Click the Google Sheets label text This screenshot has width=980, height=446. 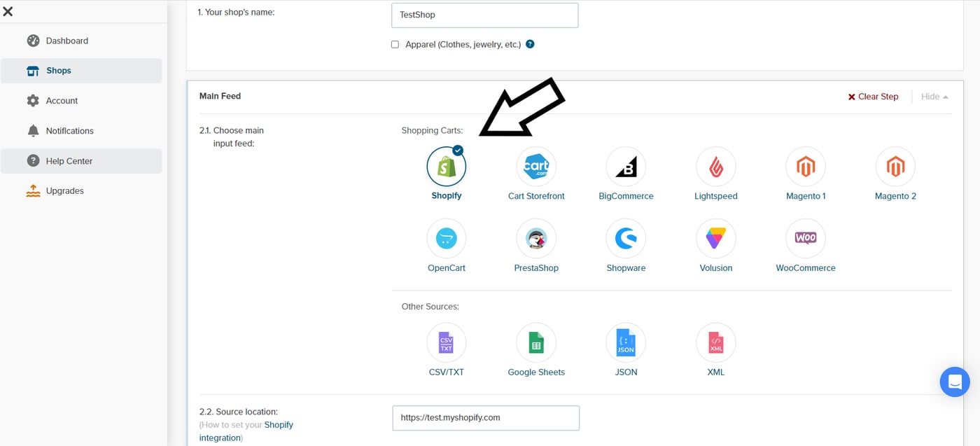pyautogui.click(x=536, y=372)
